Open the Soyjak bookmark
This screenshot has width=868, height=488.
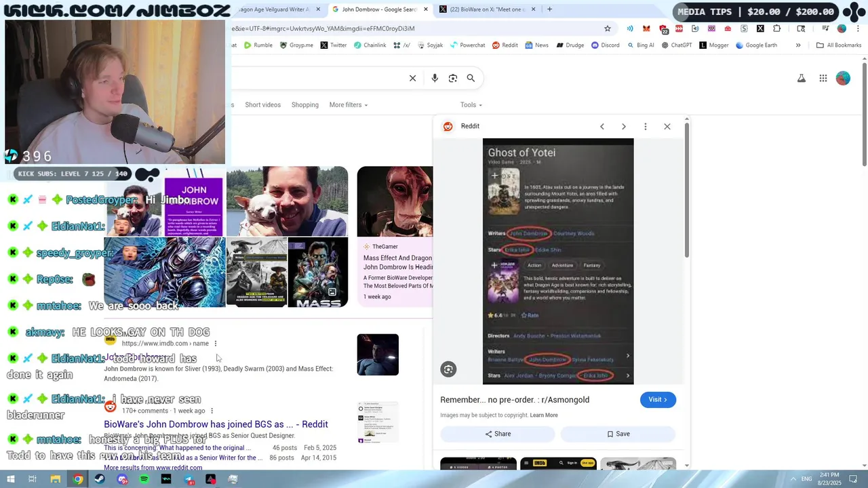tap(429, 45)
